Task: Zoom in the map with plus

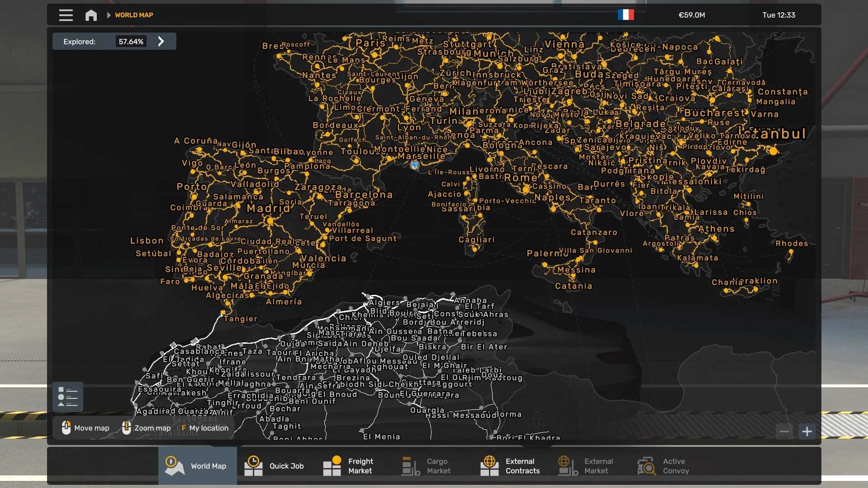Action: pyautogui.click(x=807, y=431)
